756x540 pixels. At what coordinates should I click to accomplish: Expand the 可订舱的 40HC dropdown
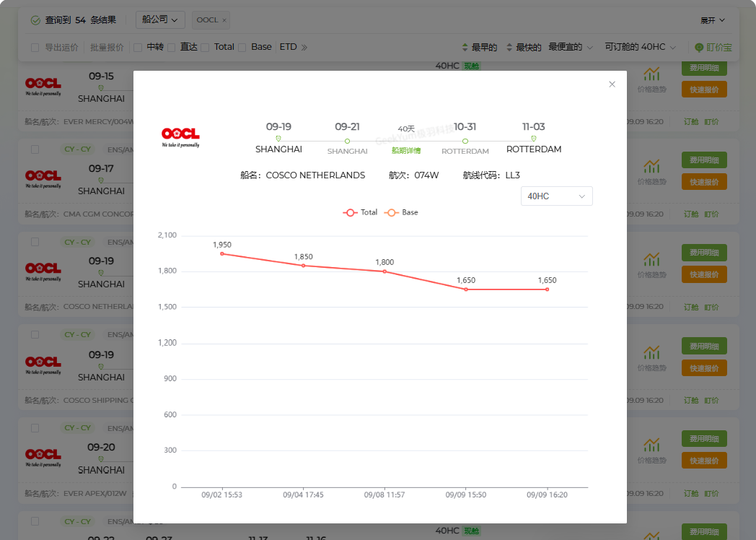[640, 47]
